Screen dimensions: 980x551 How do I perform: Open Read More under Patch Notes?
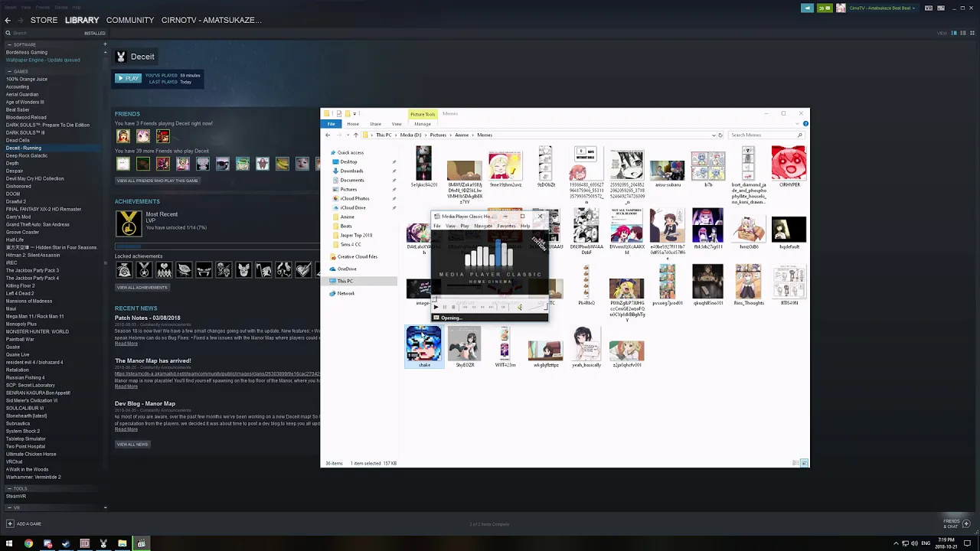pos(126,344)
